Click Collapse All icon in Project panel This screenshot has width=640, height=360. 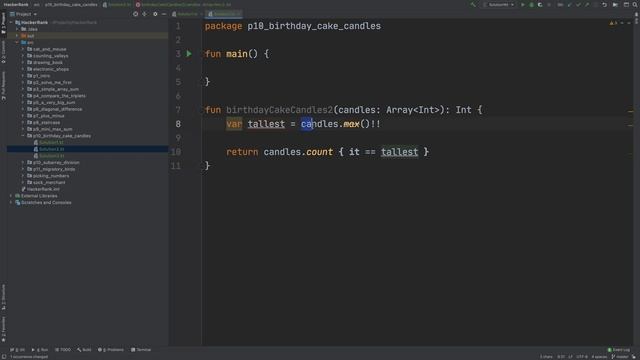144,14
